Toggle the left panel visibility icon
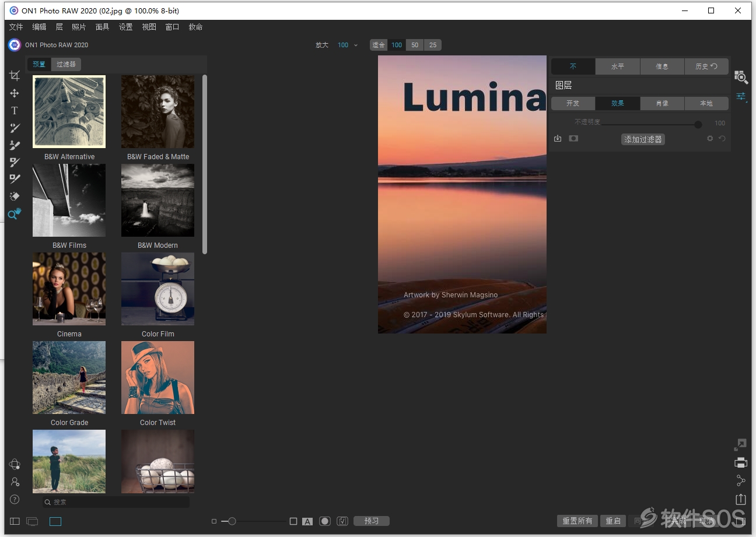The image size is (756, 537). [15, 521]
